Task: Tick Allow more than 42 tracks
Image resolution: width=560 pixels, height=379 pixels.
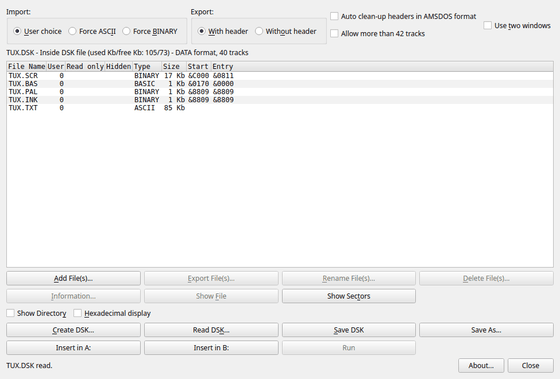Action: (378, 34)
